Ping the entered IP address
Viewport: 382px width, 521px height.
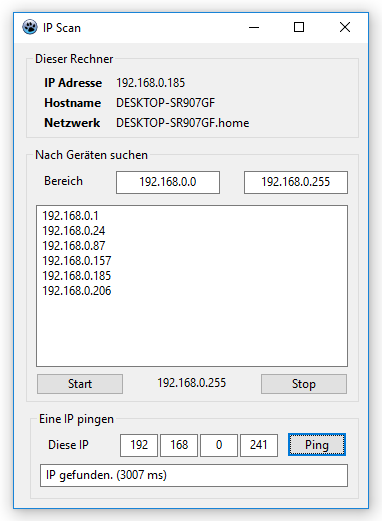[317, 445]
